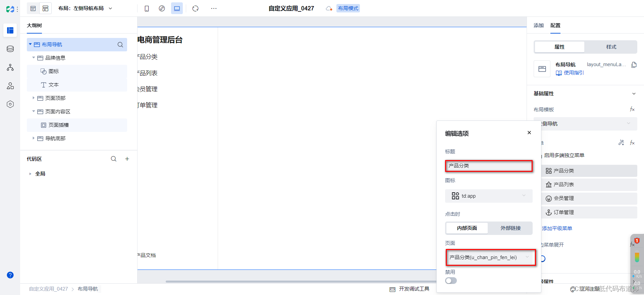Image resolution: width=644 pixels, height=295 pixels.
Task: Open the 使用指引 link
Action: click(570, 73)
